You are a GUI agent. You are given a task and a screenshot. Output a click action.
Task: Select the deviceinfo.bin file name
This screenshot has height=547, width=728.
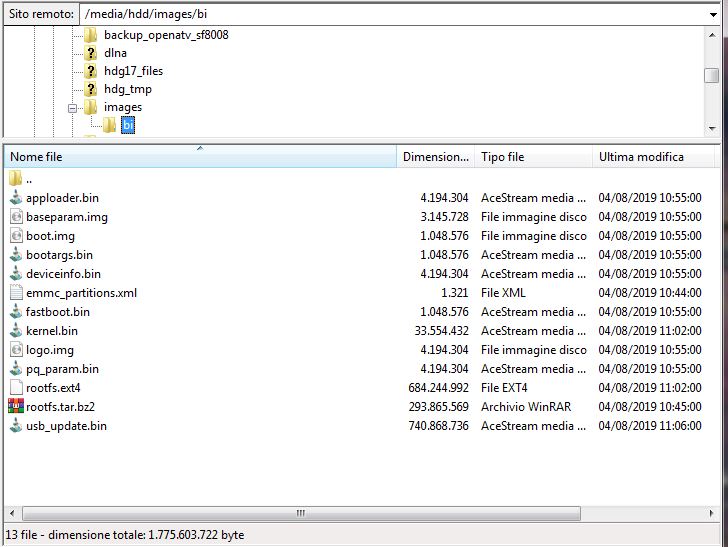coord(63,274)
